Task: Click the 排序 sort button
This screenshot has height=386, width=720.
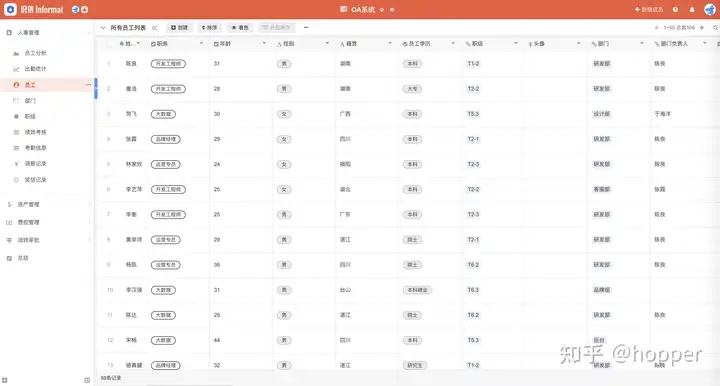Action: click(x=209, y=28)
